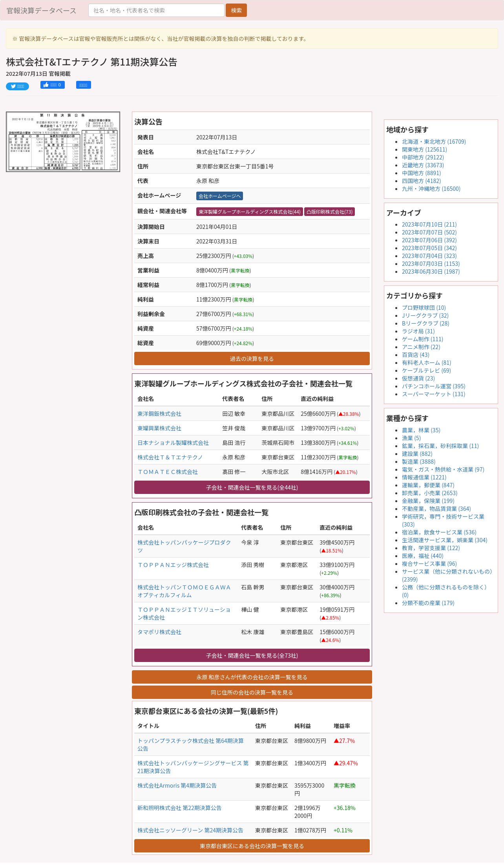Open 株式会社トッパンパッケージプロダクツ link
The width and height of the screenshot is (504, 865).
(184, 546)
